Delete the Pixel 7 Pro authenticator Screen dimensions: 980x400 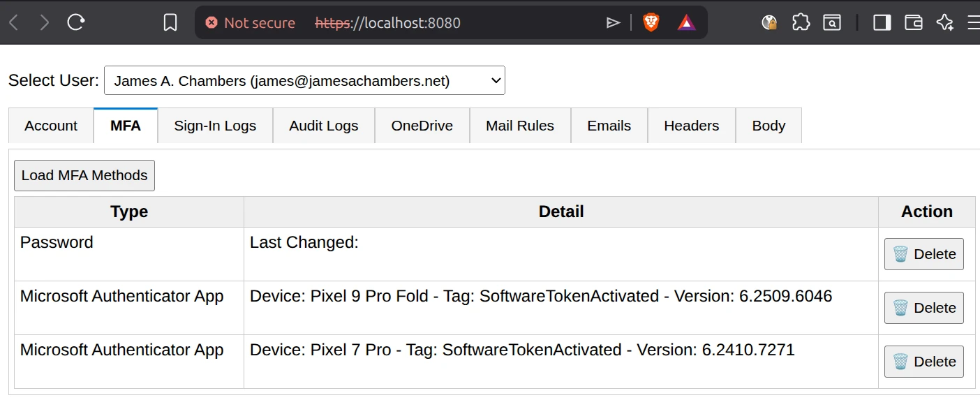(x=924, y=362)
